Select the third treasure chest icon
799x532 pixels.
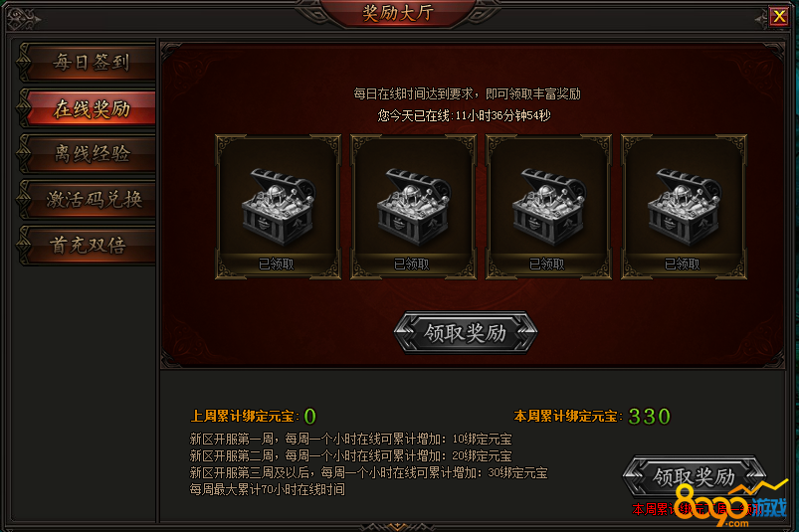point(549,206)
